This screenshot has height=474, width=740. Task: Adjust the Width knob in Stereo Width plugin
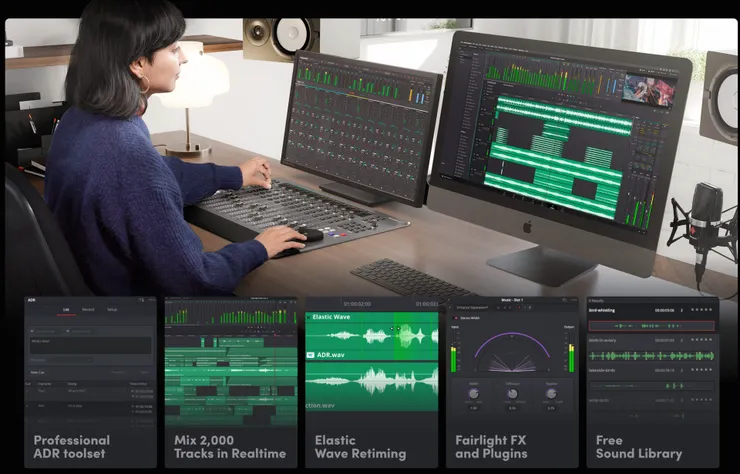coord(473,393)
